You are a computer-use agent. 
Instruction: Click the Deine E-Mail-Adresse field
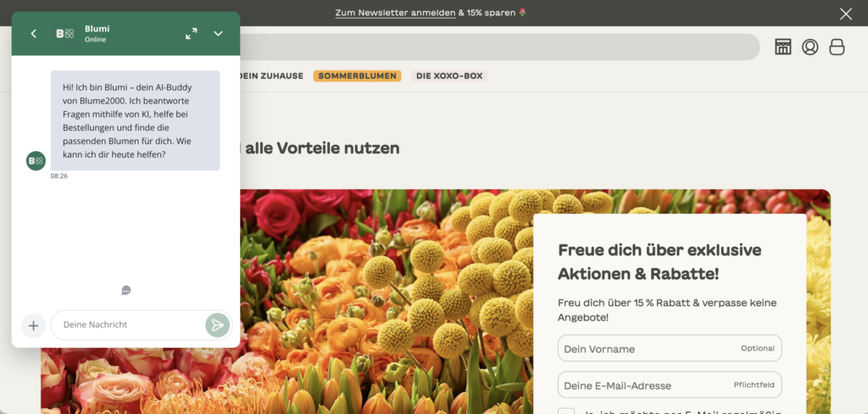670,385
